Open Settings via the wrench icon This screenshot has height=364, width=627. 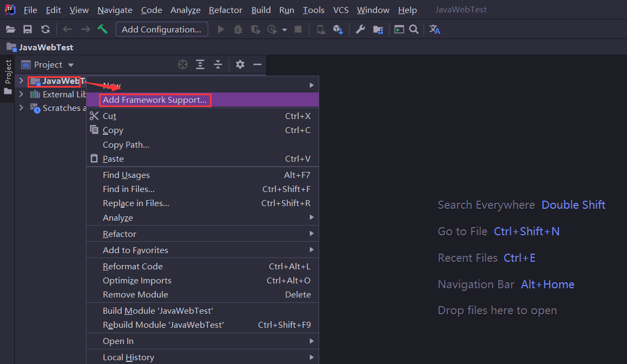(x=360, y=30)
